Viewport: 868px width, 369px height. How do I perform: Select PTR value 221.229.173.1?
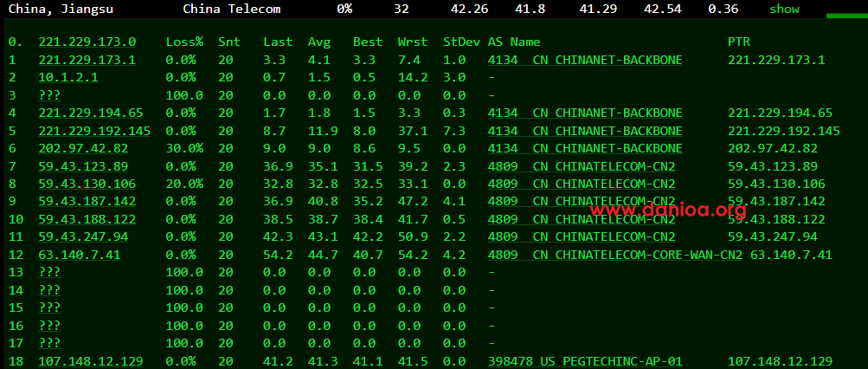[776, 60]
